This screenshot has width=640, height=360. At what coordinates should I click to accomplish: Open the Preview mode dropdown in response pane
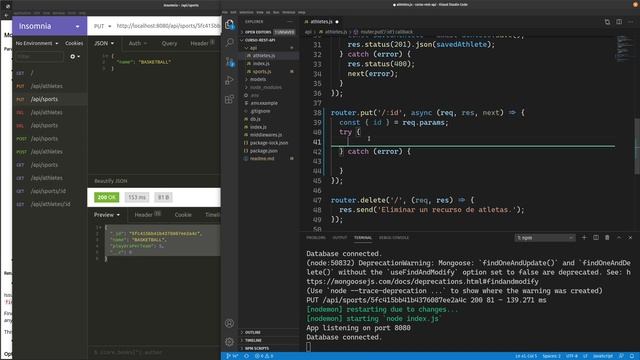pyautogui.click(x=107, y=215)
